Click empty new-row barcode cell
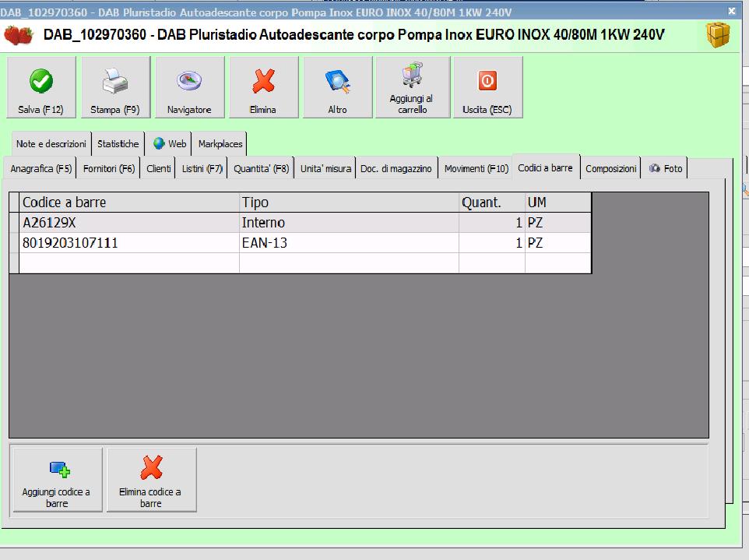The image size is (749, 560). coord(129,262)
